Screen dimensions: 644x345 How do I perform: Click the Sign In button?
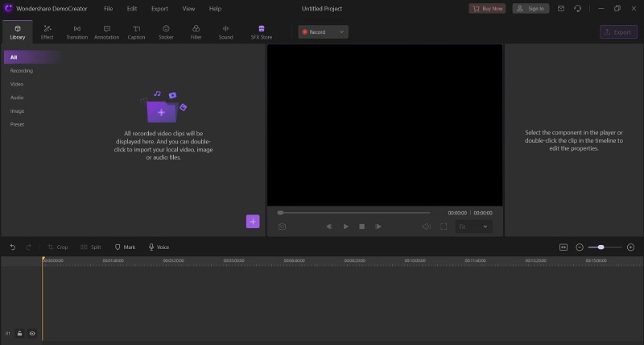530,9
